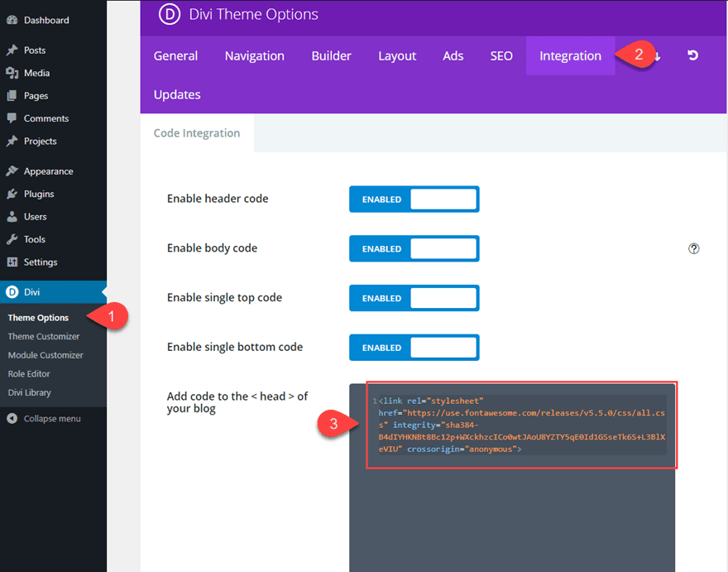Open the Users menu item
This screenshot has height=572, width=728.
point(36,217)
